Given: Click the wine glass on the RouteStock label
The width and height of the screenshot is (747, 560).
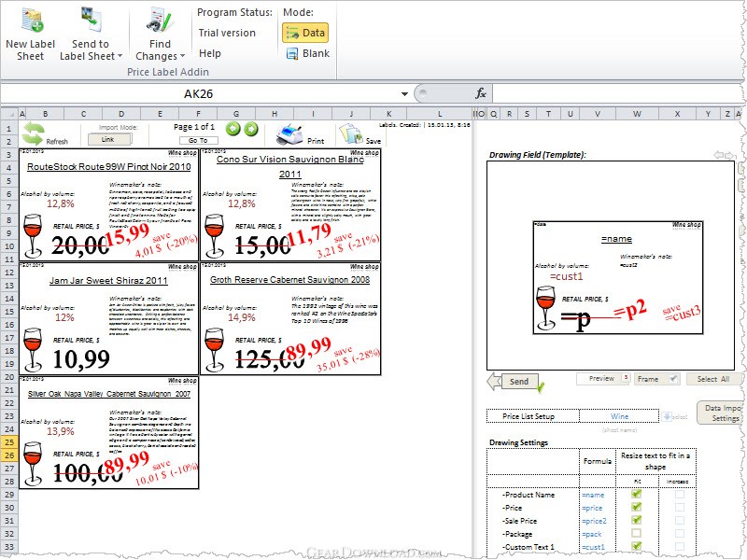Looking at the screenshot, I should coord(33,236).
